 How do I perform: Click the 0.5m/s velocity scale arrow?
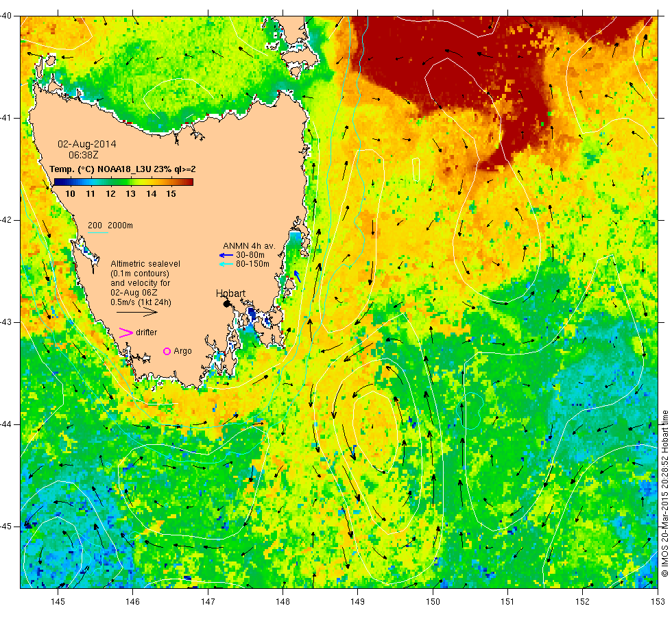[x=137, y=312]
